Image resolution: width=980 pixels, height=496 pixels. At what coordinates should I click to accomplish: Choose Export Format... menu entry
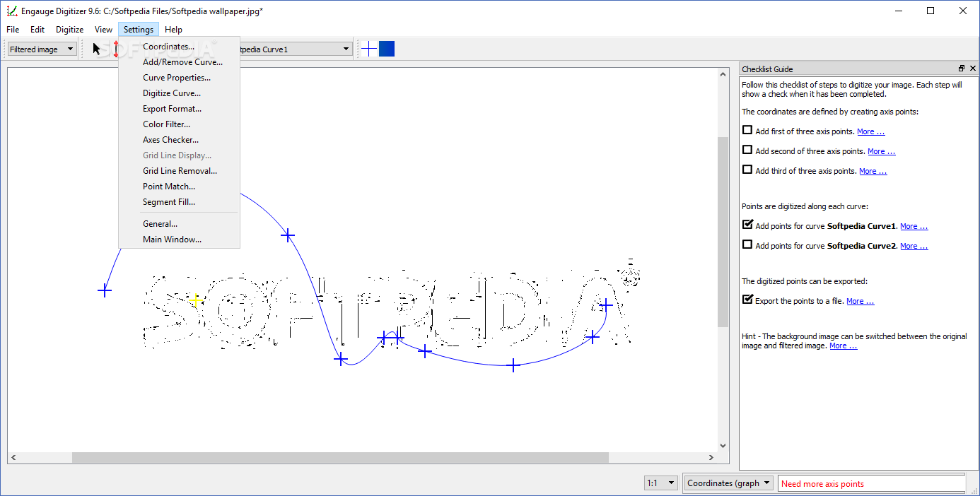pyautogui.click(x=180, y=109)
